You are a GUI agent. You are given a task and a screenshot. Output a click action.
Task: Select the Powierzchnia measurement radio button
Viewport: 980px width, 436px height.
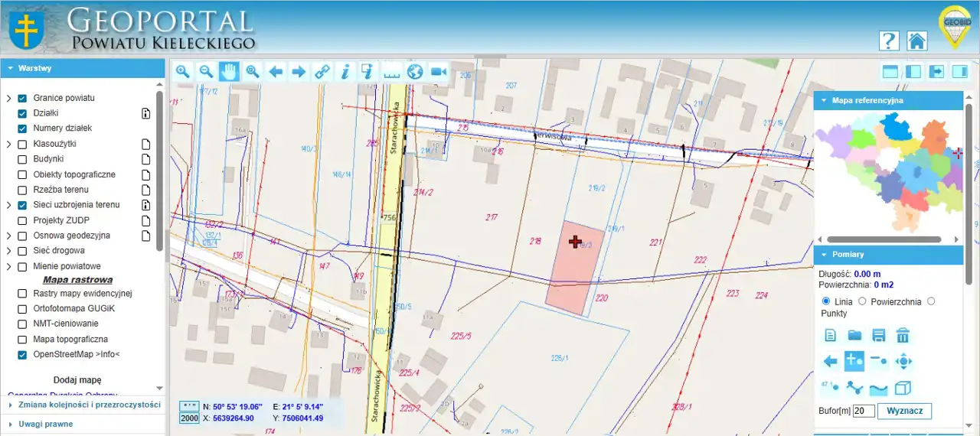point(863,301)
